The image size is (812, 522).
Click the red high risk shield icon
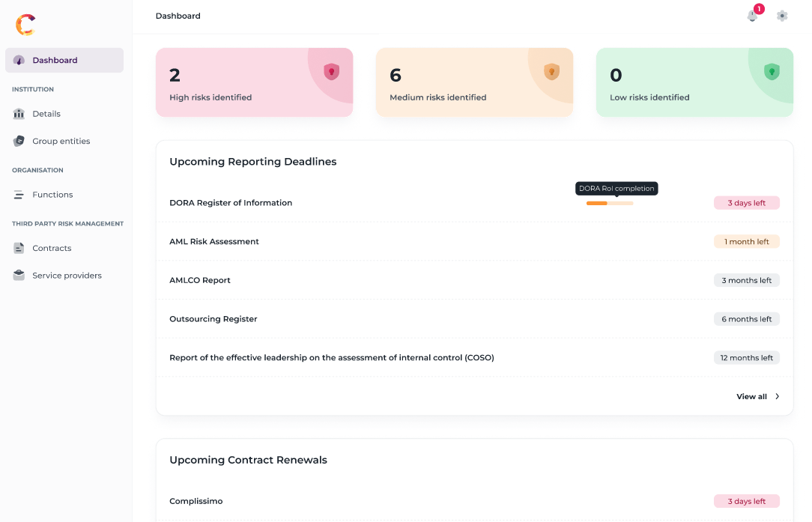331,72
